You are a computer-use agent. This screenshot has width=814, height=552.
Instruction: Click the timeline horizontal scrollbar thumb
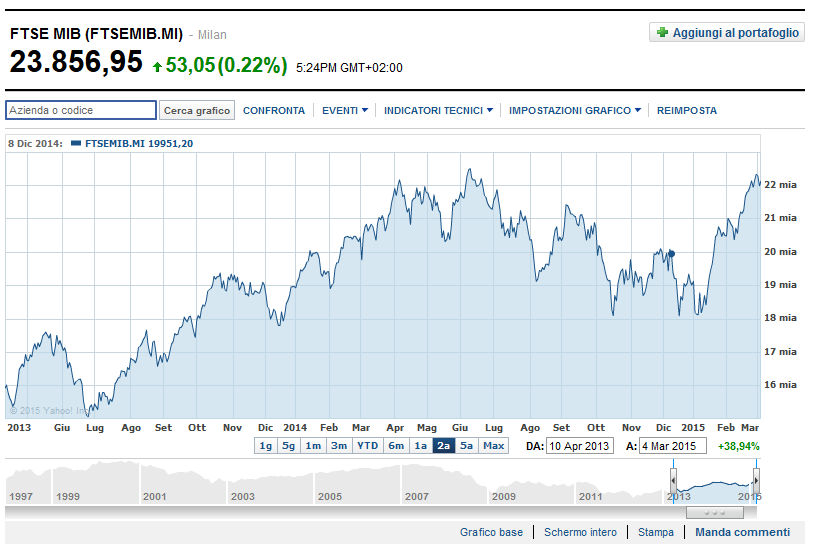tap(714, 513)
